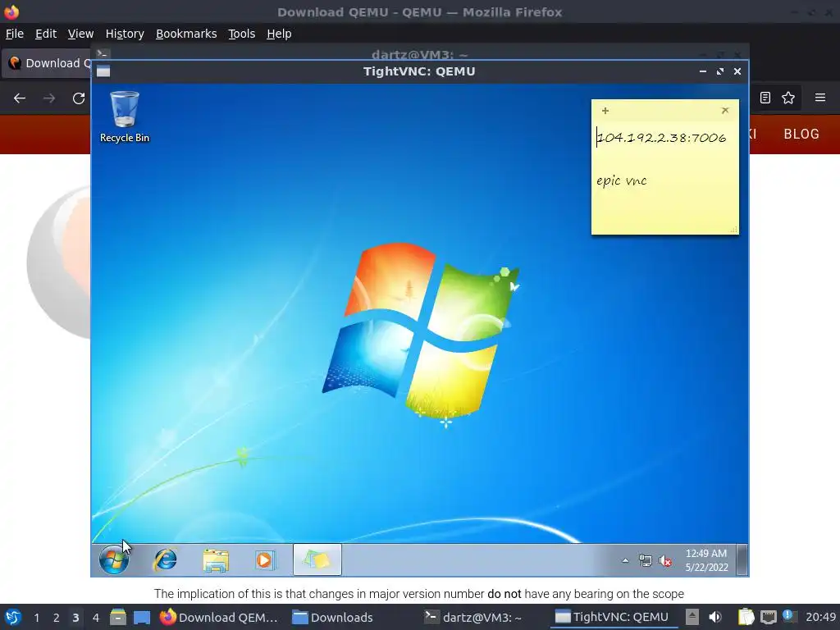Open BLOG link on QEMU site
This screenshot has height=630, width=840.
(801, 134)
